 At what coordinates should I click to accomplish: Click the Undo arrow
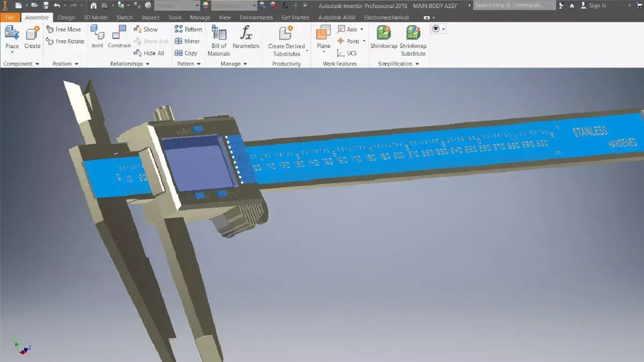pyautogui.click(x=57, y=5)
